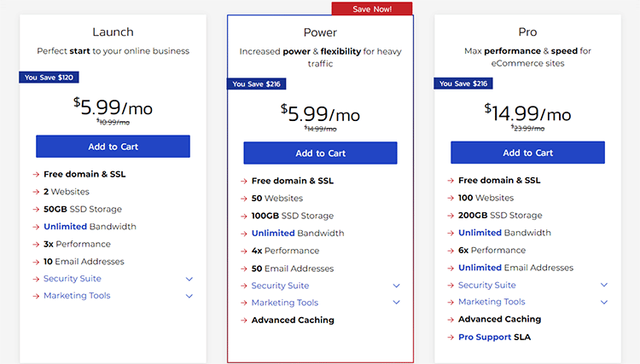Open the Security Suite link under Launch
This screenshot has height=364, width=640.
(73, 279)
